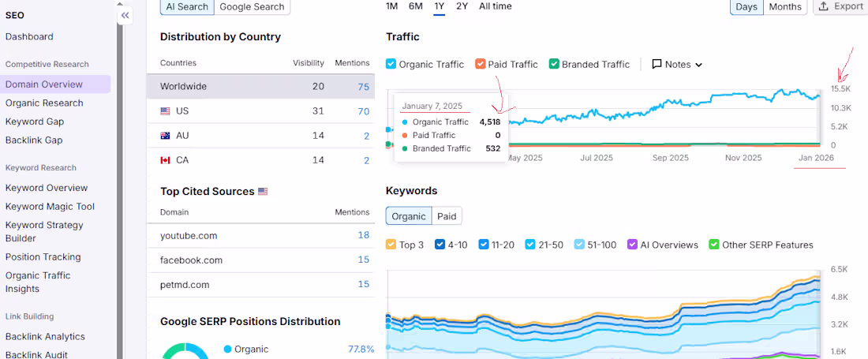Image resolution: width=868 pixels, height=359 pixels.
Task: Click petmd.com domain row
Action: (260, 285)
